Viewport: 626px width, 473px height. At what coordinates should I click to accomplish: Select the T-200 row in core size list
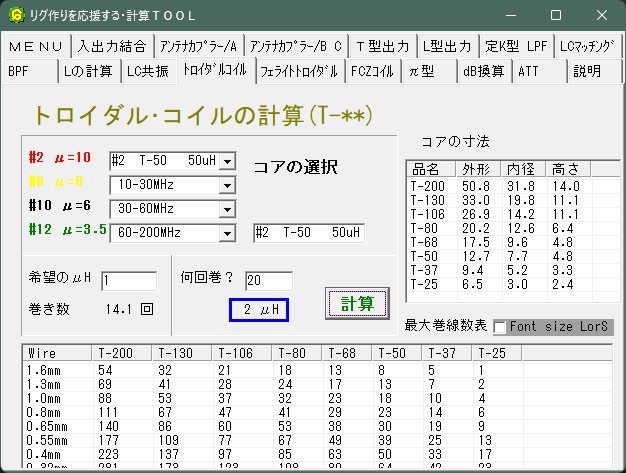pyautogui.click(x=506, y=186)
